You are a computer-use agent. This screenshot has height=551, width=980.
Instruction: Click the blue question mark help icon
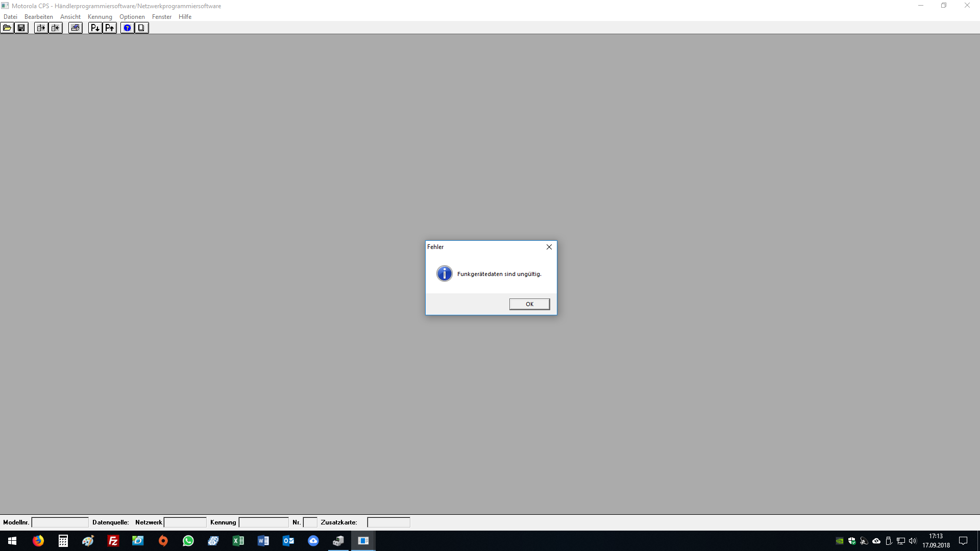127,28
